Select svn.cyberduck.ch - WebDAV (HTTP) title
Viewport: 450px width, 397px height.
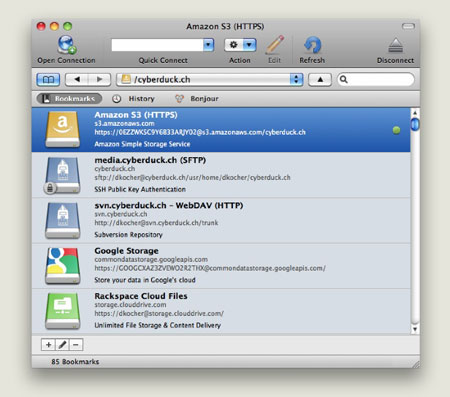(x=169, y=206)
